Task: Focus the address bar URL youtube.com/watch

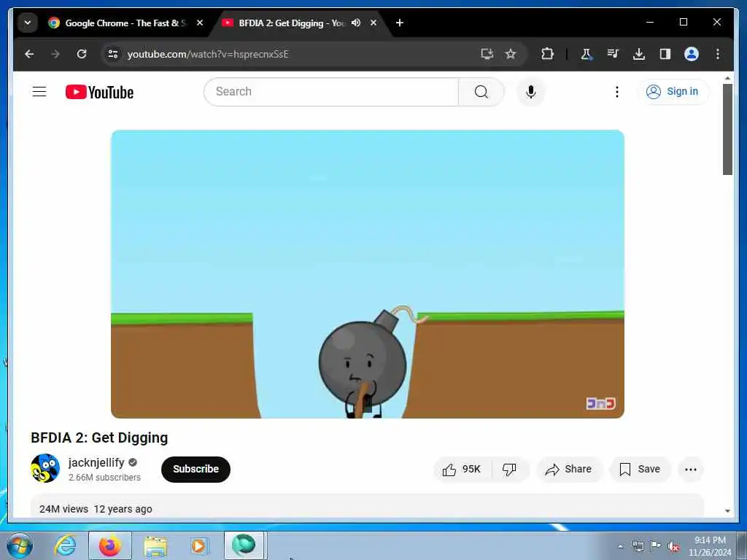Action: (208, 54)
